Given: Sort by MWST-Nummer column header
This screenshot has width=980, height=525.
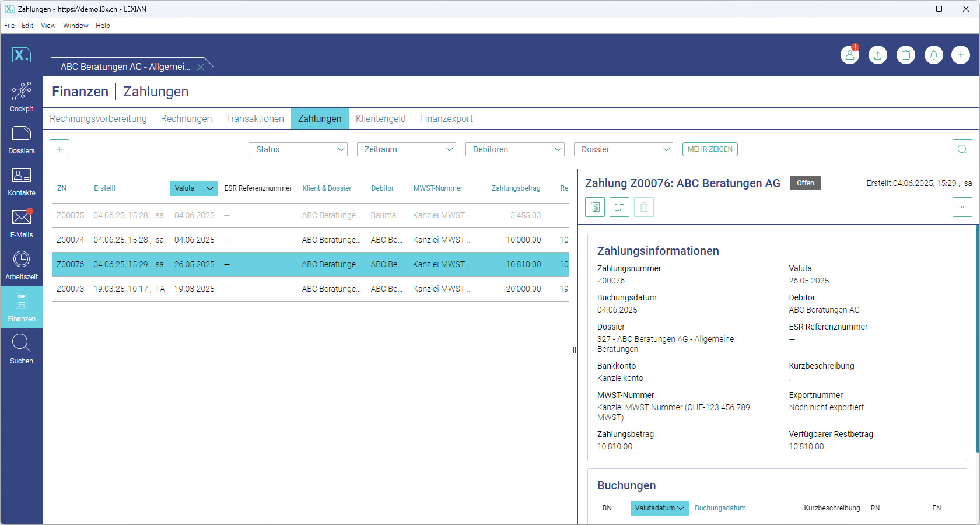Looking at the screenshot, I should click(438, 188).
